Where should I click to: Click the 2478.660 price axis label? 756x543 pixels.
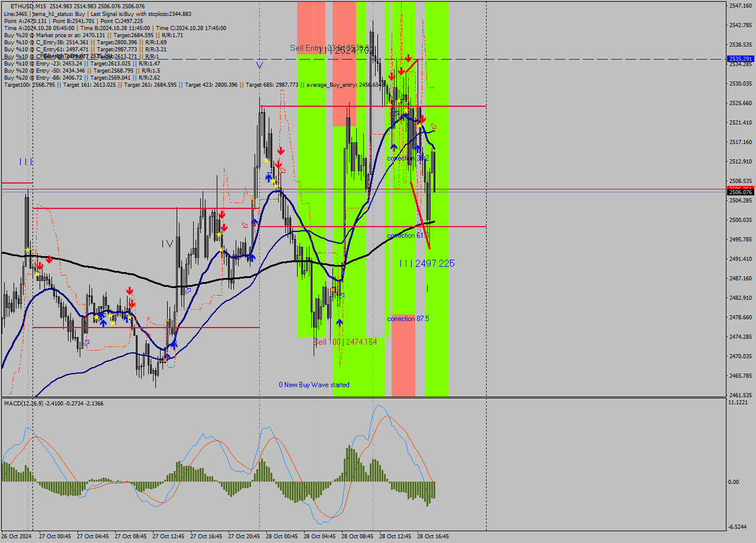point(741,317)
